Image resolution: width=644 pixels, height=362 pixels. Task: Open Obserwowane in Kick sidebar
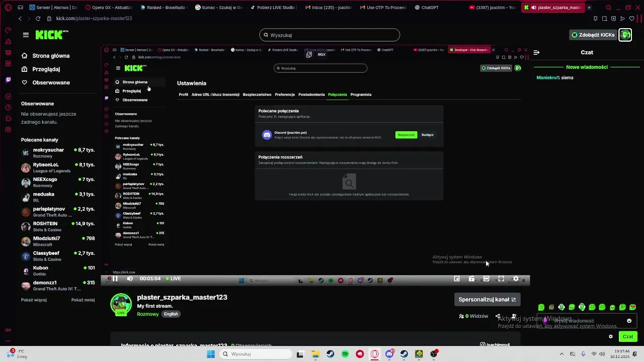click(x=46, y=82)
